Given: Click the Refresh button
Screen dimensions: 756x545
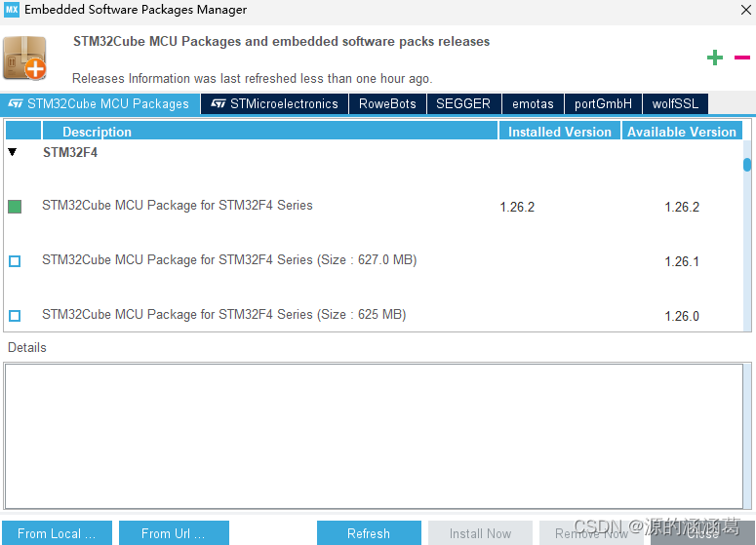Looking at the screenshot, I should coord(369,533).
